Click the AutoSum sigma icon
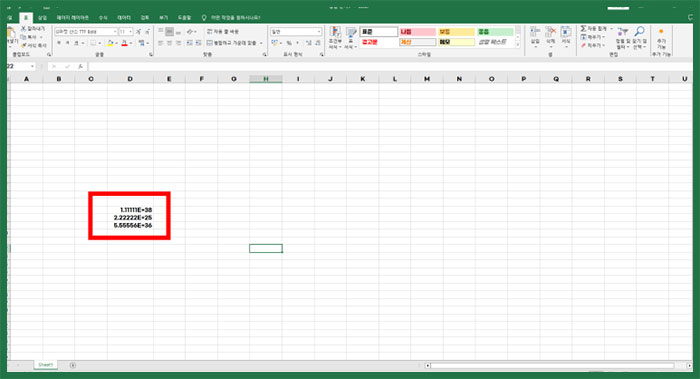 tap(583, 29)
